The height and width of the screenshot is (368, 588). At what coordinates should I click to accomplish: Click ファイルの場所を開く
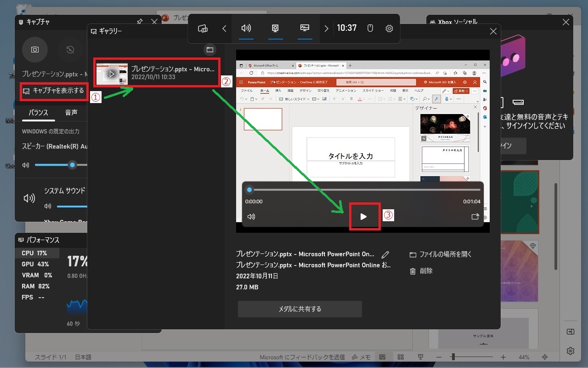point(441,254)
